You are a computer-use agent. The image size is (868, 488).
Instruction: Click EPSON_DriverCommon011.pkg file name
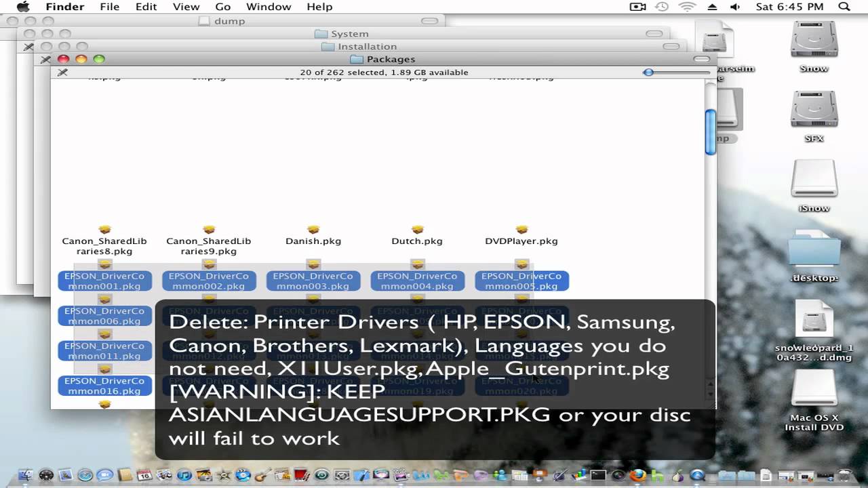(104, 351)
